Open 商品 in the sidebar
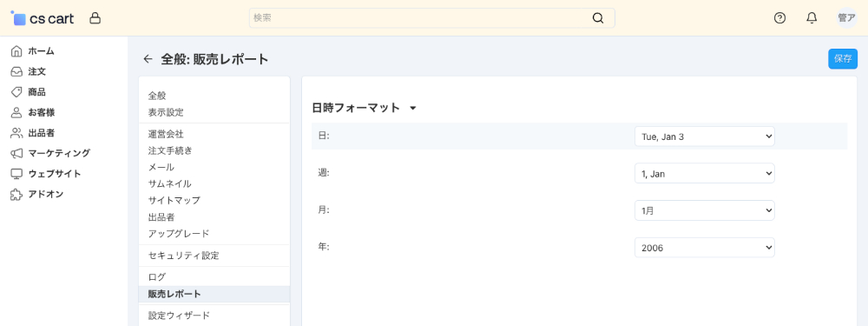Viewport: 868px width, 326px height. 36,92
